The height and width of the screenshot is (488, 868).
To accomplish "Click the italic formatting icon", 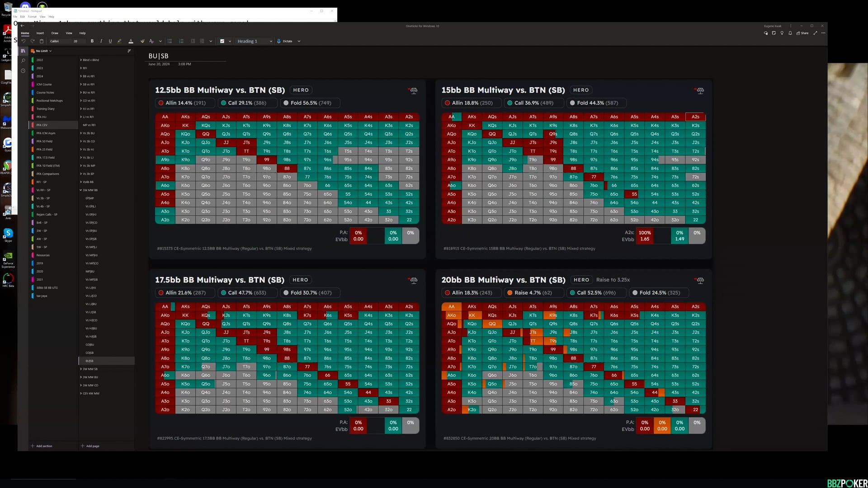I will click(101, 41).
